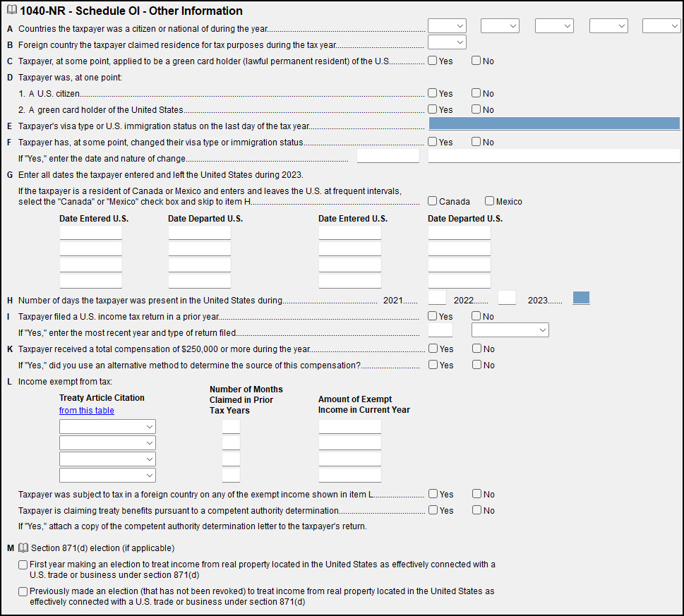Click the 'Income exempt from tax:' label on line L

coord(65,382)
